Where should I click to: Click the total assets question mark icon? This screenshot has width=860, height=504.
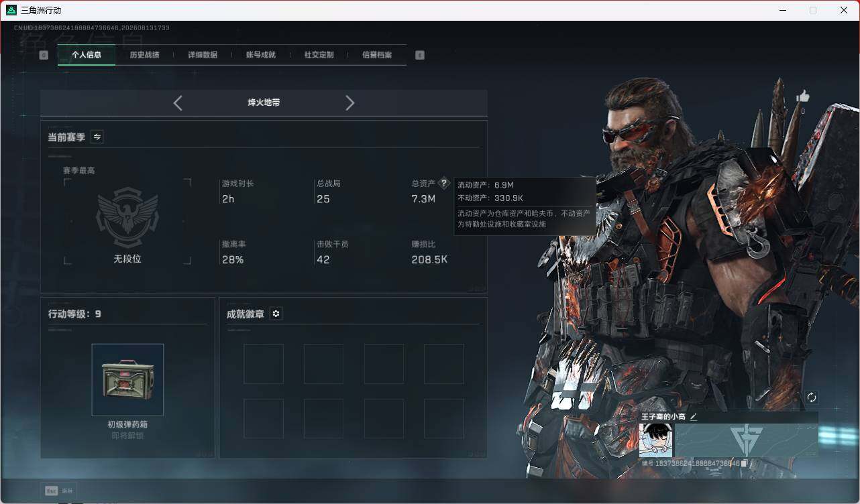[443, 183]
